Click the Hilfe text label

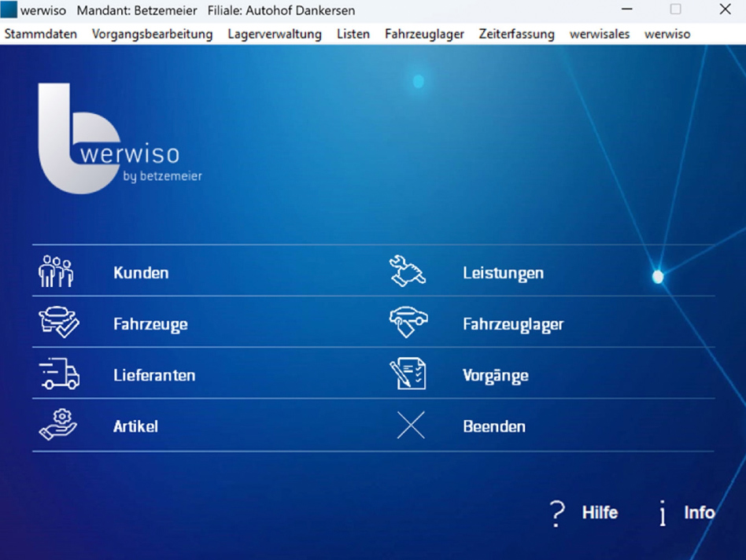600,513
